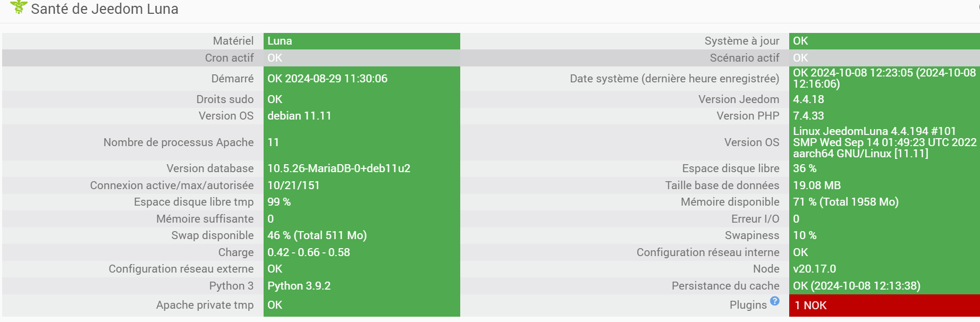Click the Apache process count '11'
980x322 pixels.
273,142
